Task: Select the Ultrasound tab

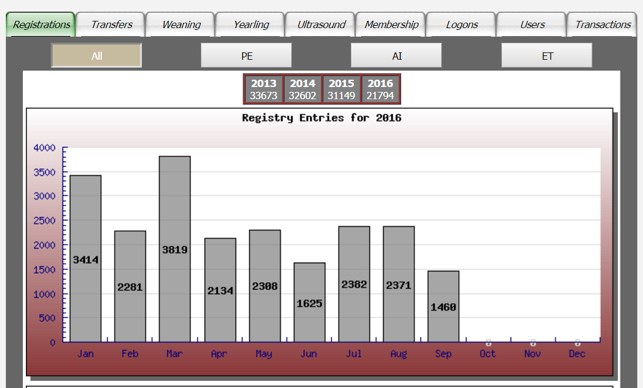Action: [321, 25]
